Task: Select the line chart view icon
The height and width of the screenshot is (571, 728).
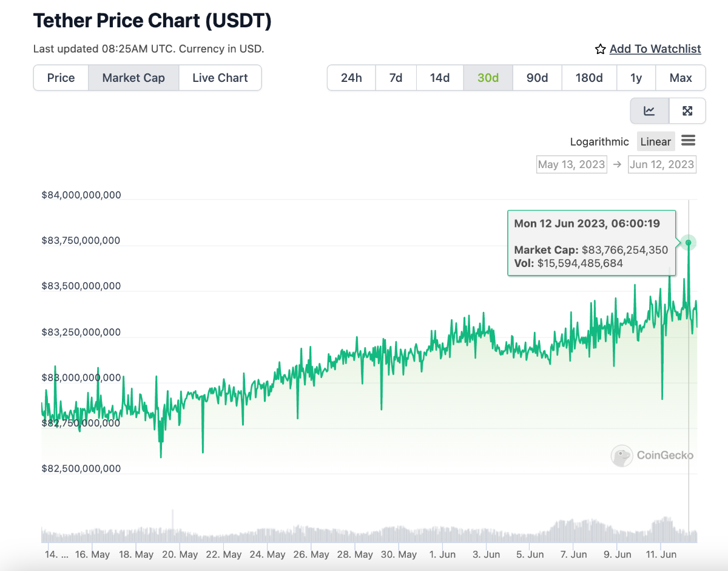Action: [x=650, y=110]
